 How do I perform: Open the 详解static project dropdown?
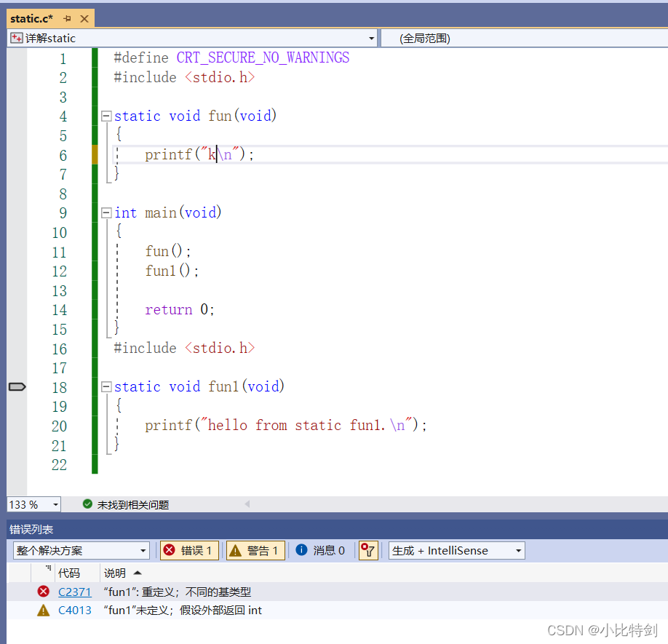(x=371, y=39)
